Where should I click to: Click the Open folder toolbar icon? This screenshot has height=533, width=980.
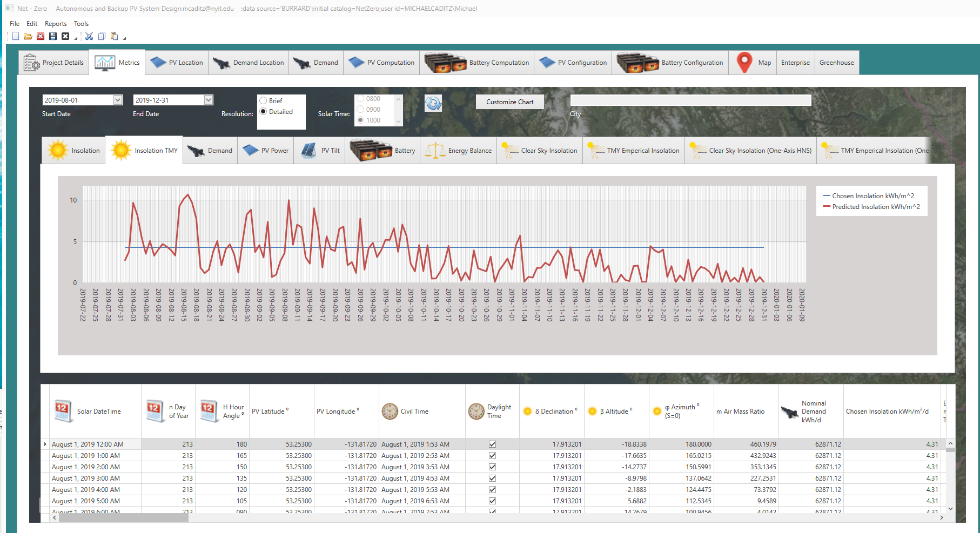pos(28,36)
